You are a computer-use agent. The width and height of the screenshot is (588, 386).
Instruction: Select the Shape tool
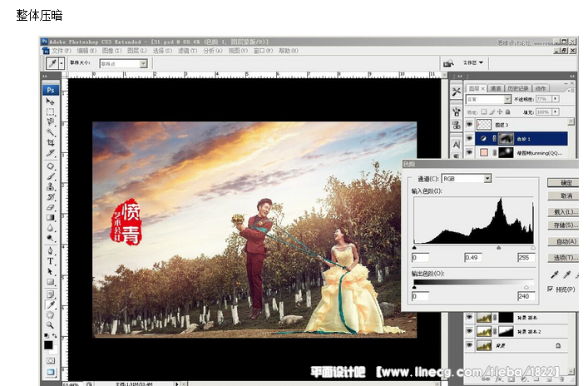coord(50,282)
